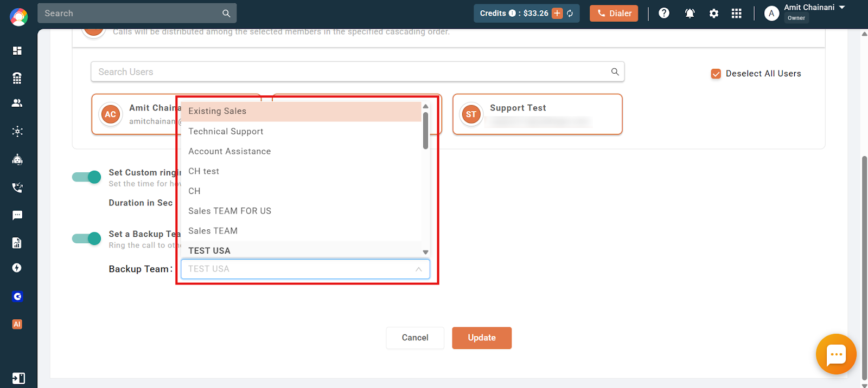The width and height of the screenshot is (868, 388).
Task: Open the blue circular C sidebar icon
Action: [x=17, y=296]
